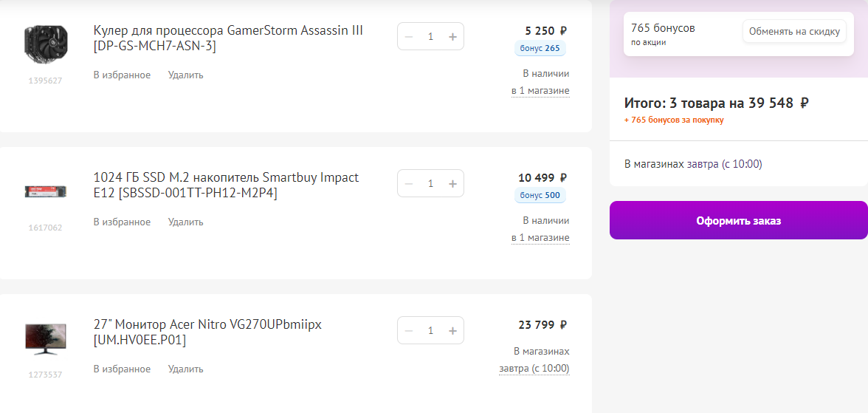Decrease GamerStorm Assassin III cooler quantity

(x=409, y=36)
